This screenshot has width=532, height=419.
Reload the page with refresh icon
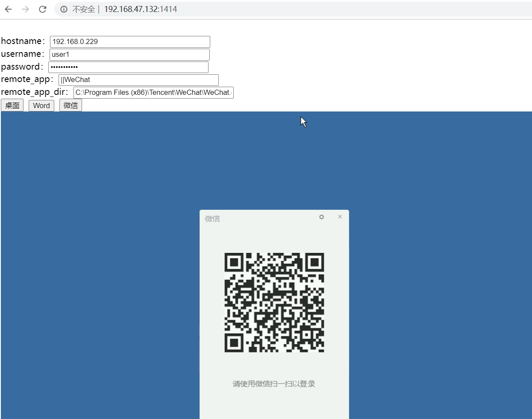42,9
